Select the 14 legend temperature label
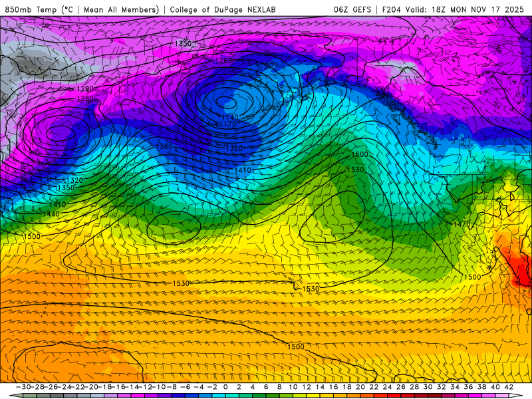Viewport: 532px width, 399px height. (320, 387)
